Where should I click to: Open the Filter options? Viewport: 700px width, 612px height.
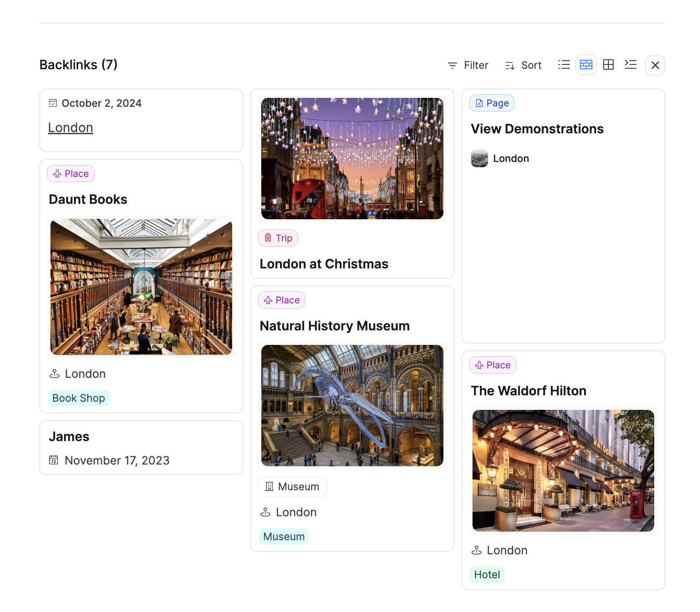click(468, 65)
